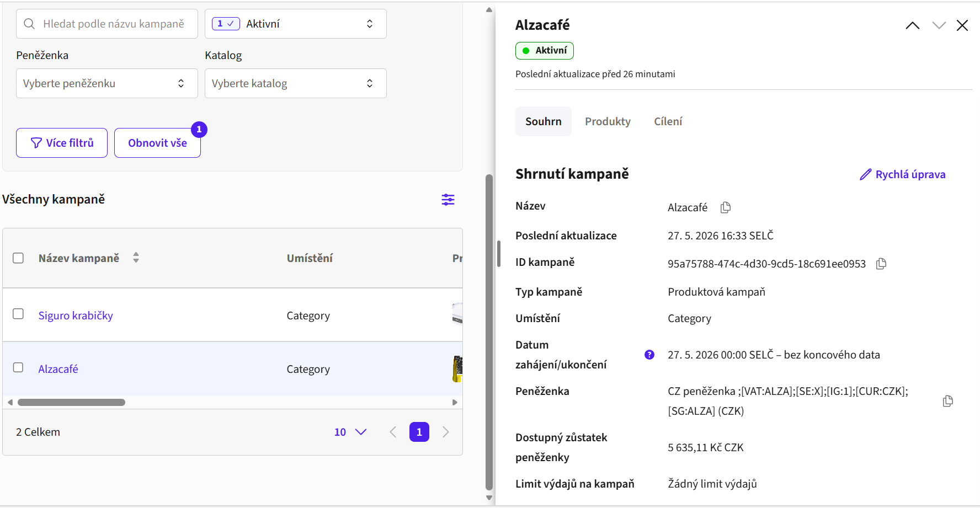Go to the previous results page

[393, 432]
